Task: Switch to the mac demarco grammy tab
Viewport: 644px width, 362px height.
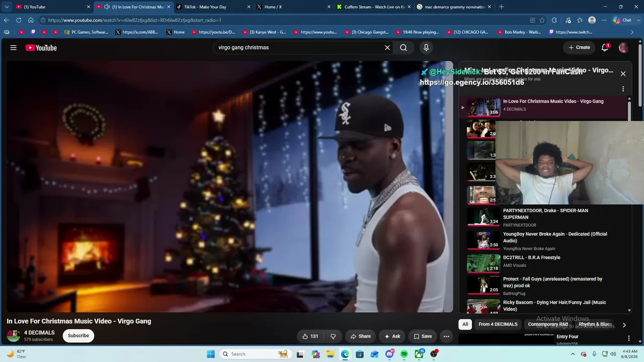Action: pyautogui.click(x=453, y=7)
